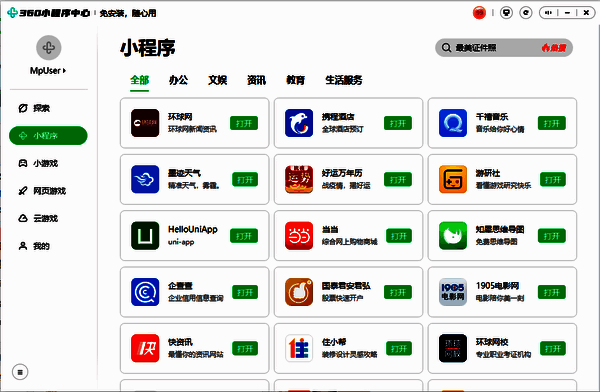600x392 pixels.
Task: Click the 墨迹天气 cloud icon
Action: pyautogui.click(x=145, y=179)
